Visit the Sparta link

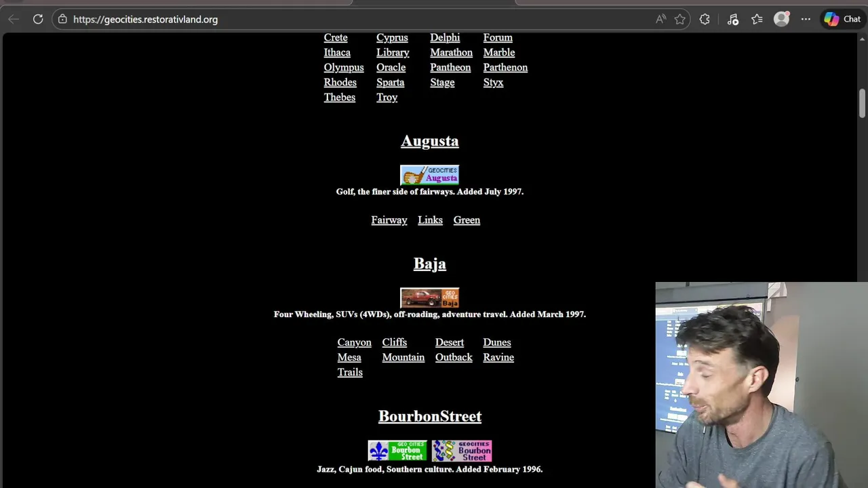click(x=390, y=82)
